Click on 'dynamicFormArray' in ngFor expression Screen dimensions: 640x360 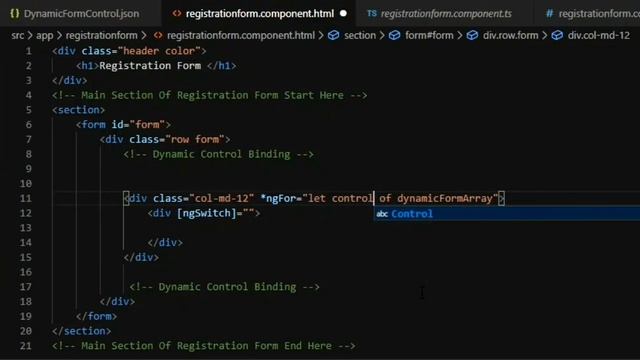click(x=444, y=198)
